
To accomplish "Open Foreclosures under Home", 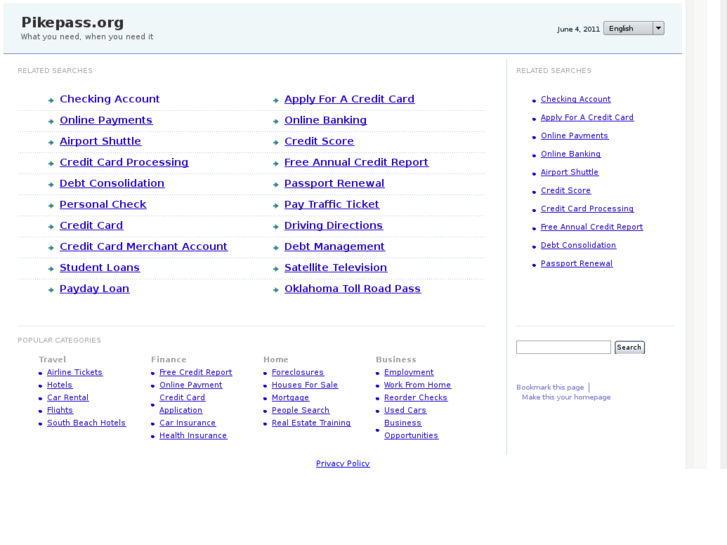I will [x=298, y=372].
